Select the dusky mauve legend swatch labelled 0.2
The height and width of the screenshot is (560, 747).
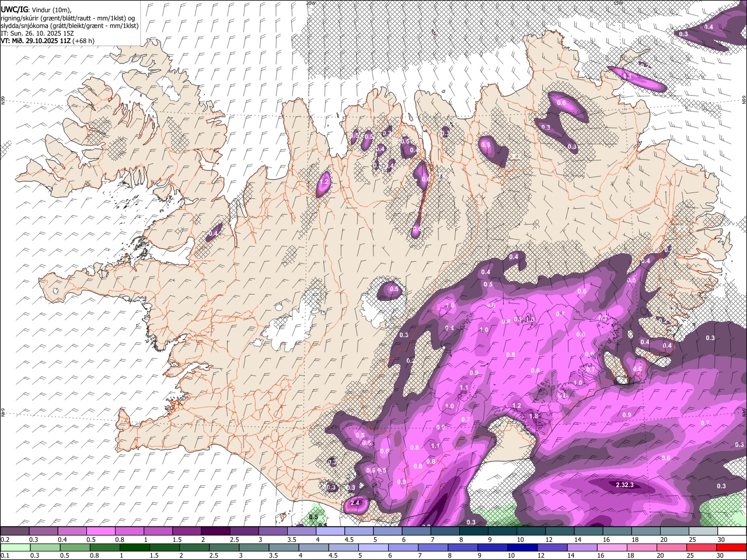pos(15,531)
